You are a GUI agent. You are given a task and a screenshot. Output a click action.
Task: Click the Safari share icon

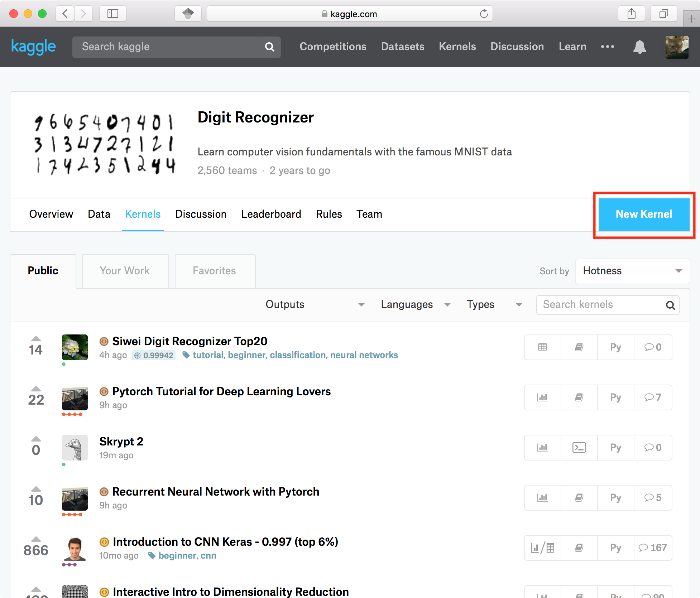pos(632,14)
